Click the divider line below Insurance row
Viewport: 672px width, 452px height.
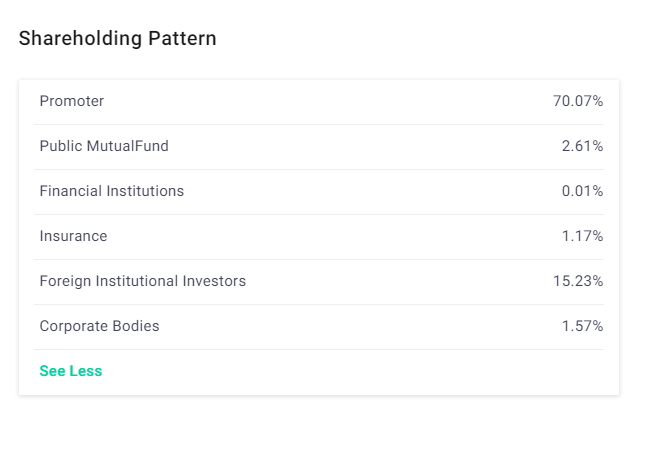click(x=319, y=259)
